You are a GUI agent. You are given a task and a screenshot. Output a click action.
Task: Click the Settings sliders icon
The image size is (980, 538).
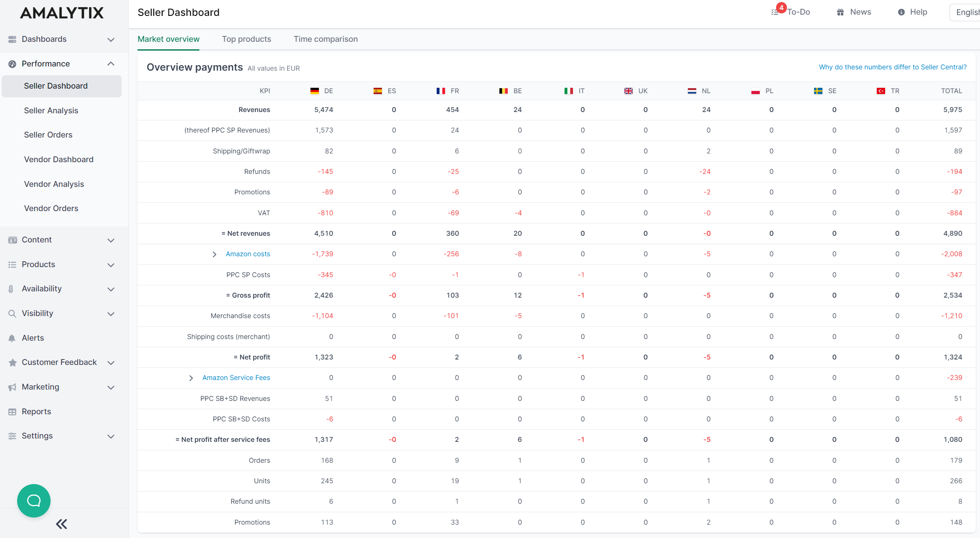click(13, 436)
